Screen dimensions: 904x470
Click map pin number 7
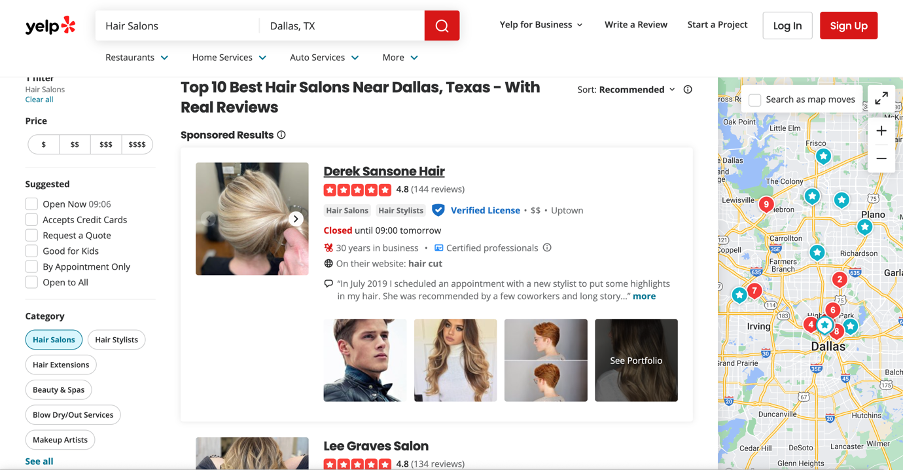pyautogui.click(x=754, y=290)
